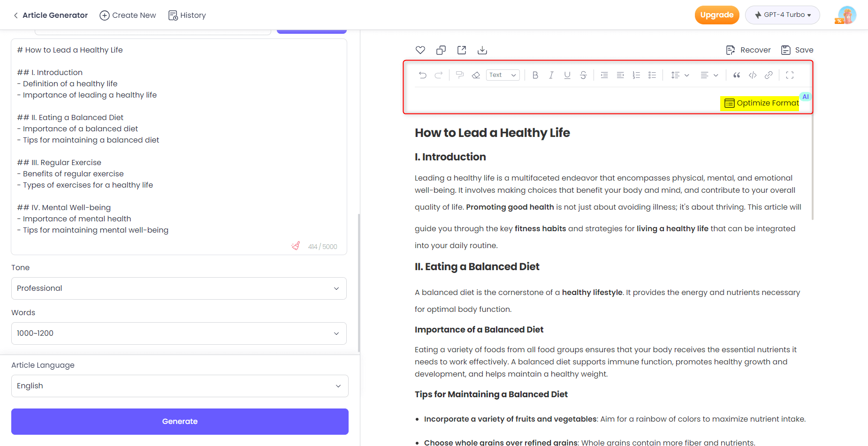868x446 pixels.
Task: Click the AI badge near Optimize Format
Action: (x=806, y=97)
